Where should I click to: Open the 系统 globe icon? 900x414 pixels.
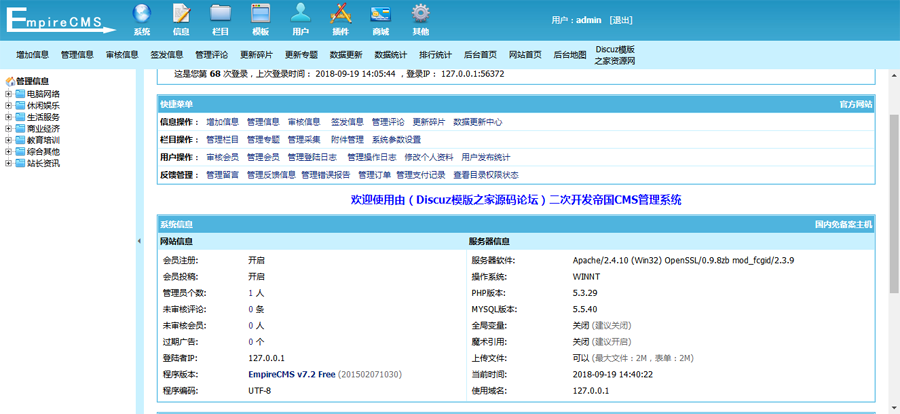[142, 13]
